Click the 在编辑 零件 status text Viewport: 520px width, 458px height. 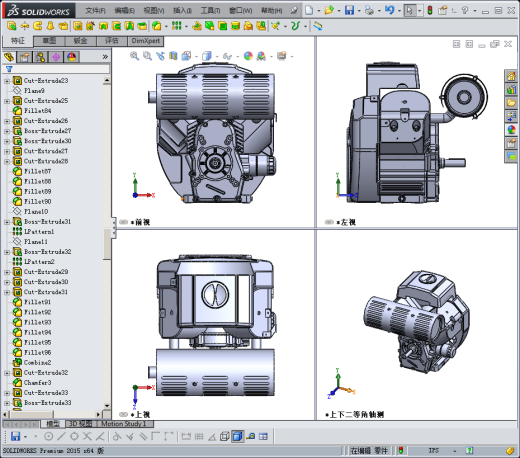point(369,451)
